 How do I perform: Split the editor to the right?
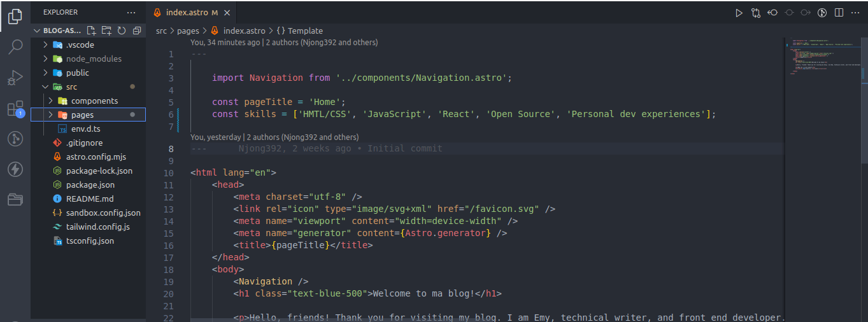click(x=839, y=12)
